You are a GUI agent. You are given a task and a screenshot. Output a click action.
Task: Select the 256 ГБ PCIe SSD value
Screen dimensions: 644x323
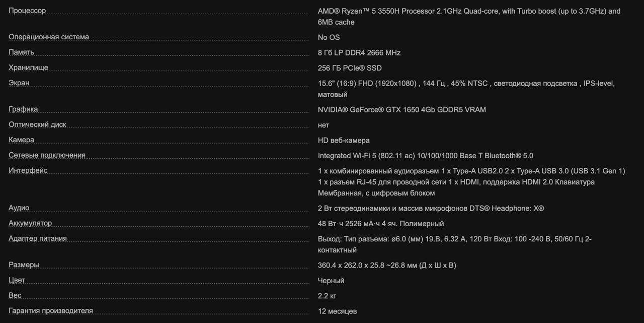pyautogui.click(x=350, y=68)
